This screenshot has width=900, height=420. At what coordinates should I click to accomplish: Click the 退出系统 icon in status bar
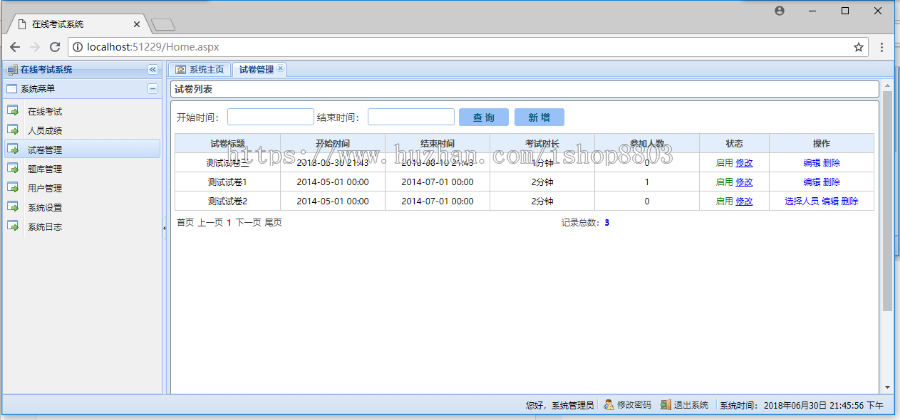point(665,405)
